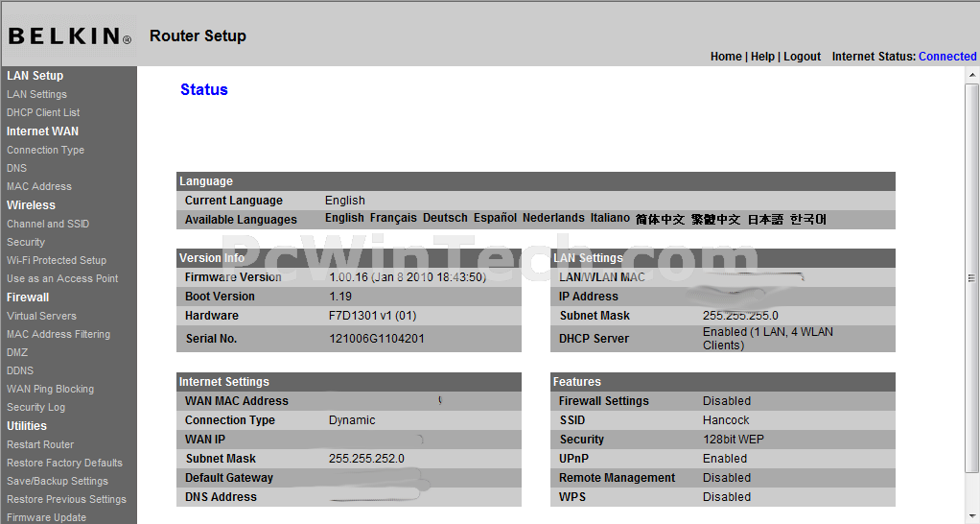Open the DNS sidebar item
Viewport: 980px width, 524px height.
click(17, 168)
